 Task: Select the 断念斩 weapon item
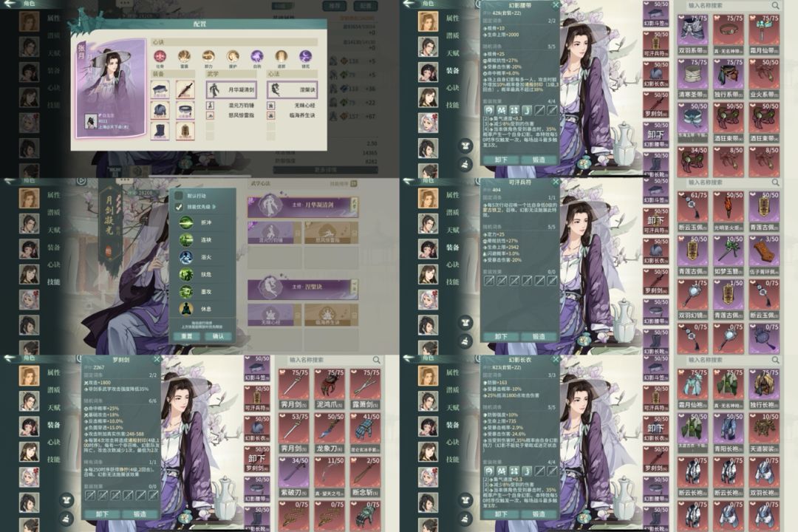365,477
